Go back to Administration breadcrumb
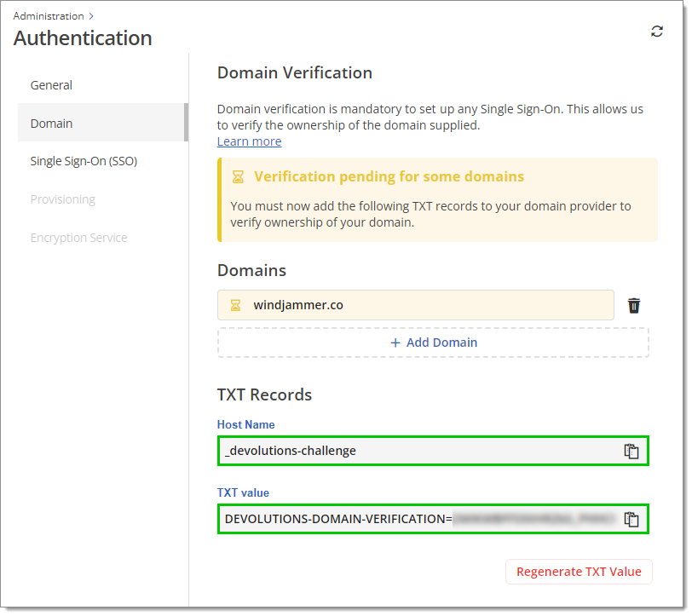 [49, 16]
